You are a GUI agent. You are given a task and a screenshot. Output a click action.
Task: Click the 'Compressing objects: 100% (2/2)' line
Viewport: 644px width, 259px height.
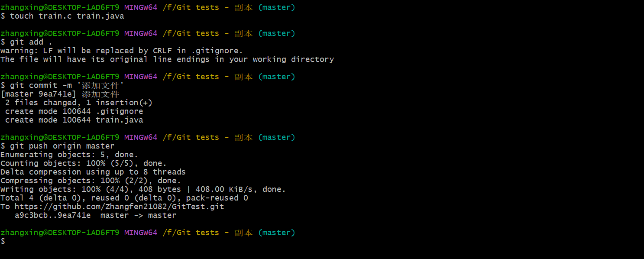[91, 181]
